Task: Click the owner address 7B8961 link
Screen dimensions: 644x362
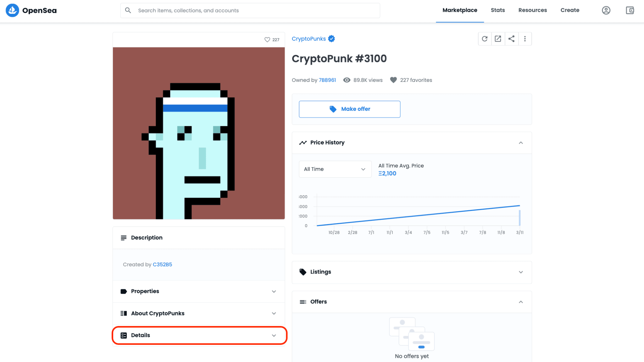Action: (x=327, y=80)
